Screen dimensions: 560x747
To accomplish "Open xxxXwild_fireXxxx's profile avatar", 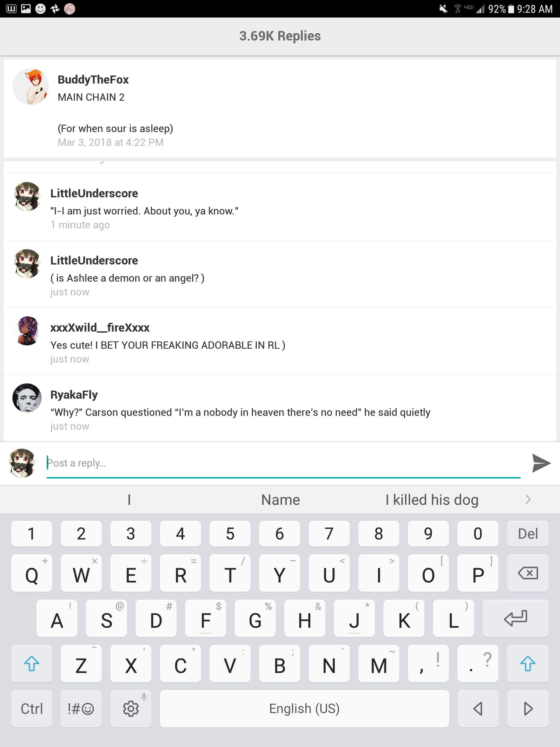I will (x=27, y=331).
